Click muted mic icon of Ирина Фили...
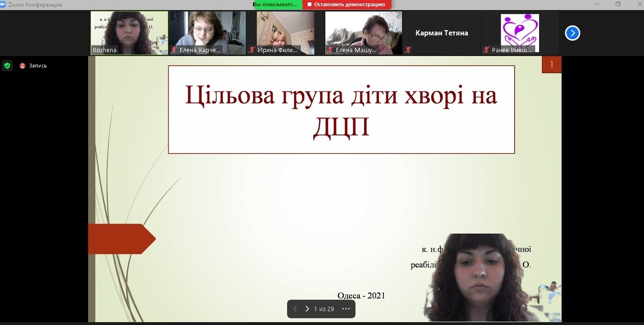 point(252,50)
